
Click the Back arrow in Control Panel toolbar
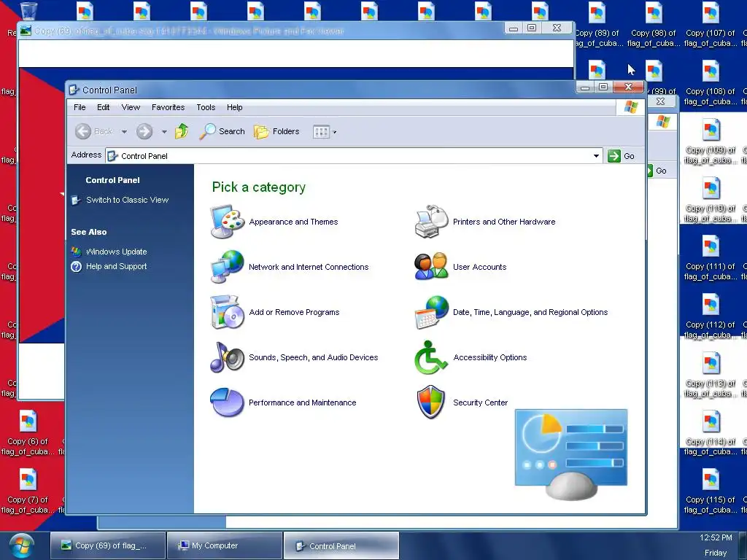click(83, 131)
